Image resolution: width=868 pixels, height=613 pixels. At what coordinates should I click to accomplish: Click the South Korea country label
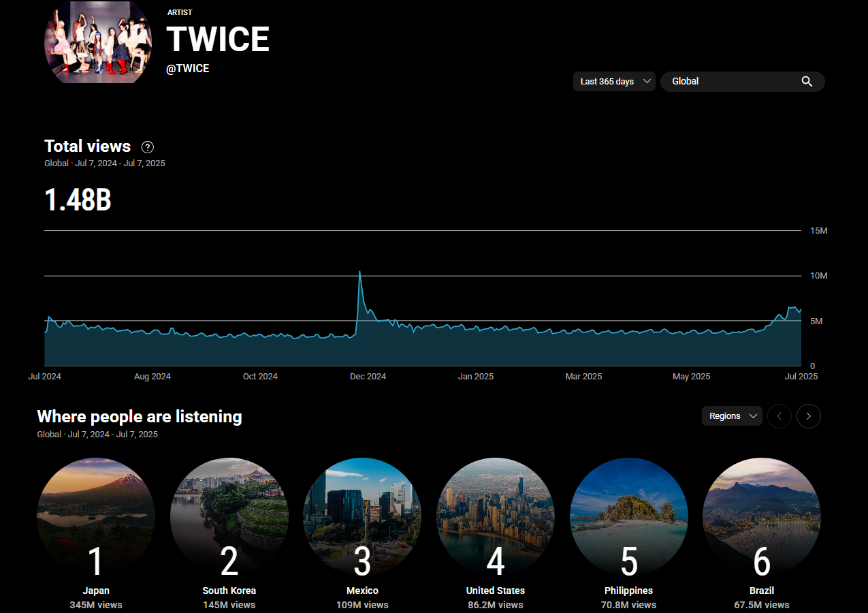[229, 591]
